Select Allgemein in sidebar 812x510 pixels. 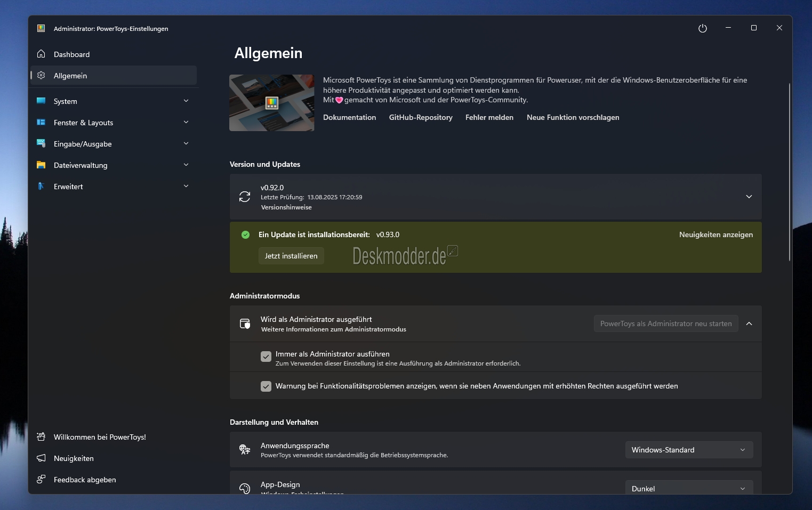click(x=114, y=76)
